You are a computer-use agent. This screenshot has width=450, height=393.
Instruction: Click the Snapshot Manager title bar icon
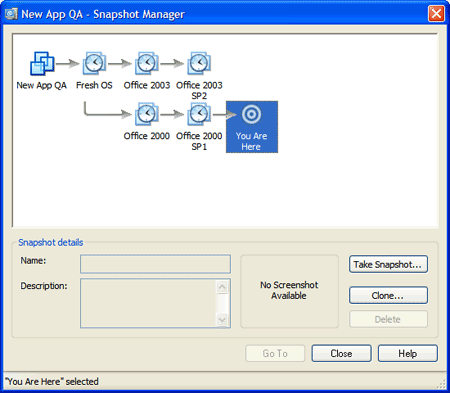[x=11, y=14]
